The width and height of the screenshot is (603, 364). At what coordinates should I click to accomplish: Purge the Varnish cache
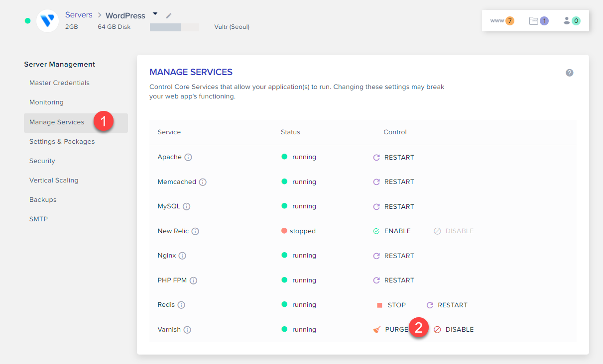click(391, 330)
